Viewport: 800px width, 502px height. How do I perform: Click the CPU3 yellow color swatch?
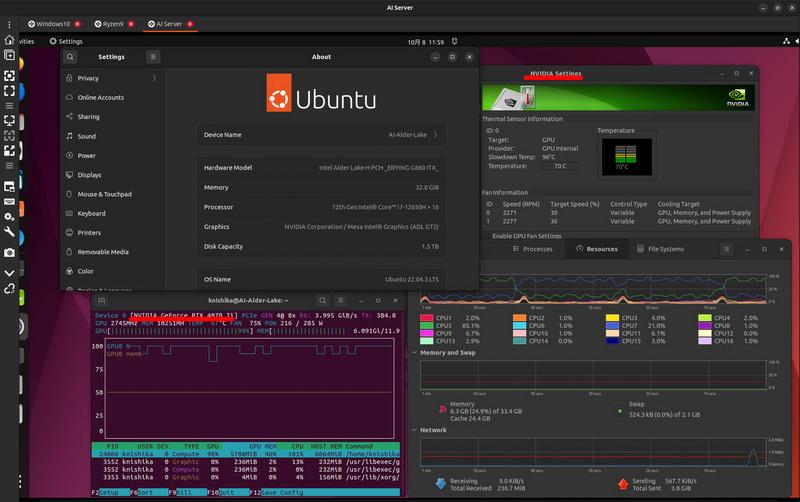click(612, 318)
